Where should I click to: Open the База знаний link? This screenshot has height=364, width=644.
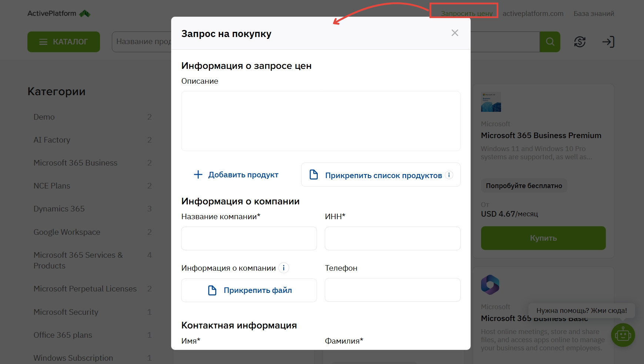(594, 14)
